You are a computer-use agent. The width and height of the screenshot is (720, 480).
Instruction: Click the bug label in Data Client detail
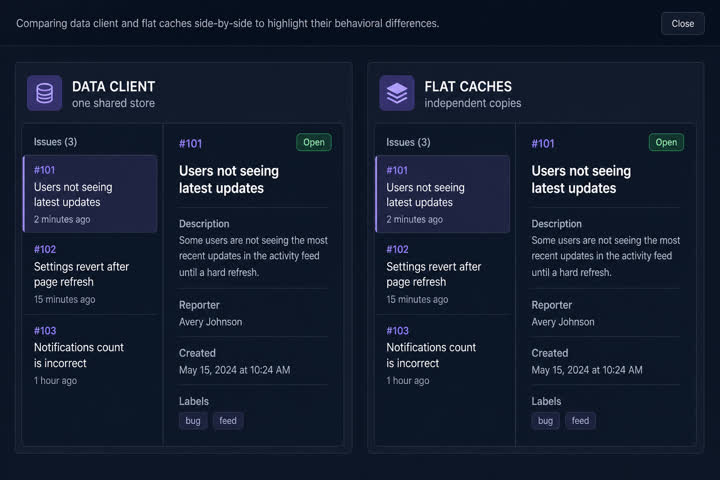tap(193, 421)
